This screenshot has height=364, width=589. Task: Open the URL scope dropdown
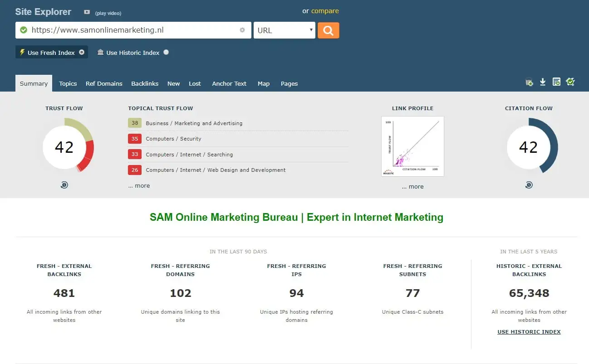pos(285,30)
